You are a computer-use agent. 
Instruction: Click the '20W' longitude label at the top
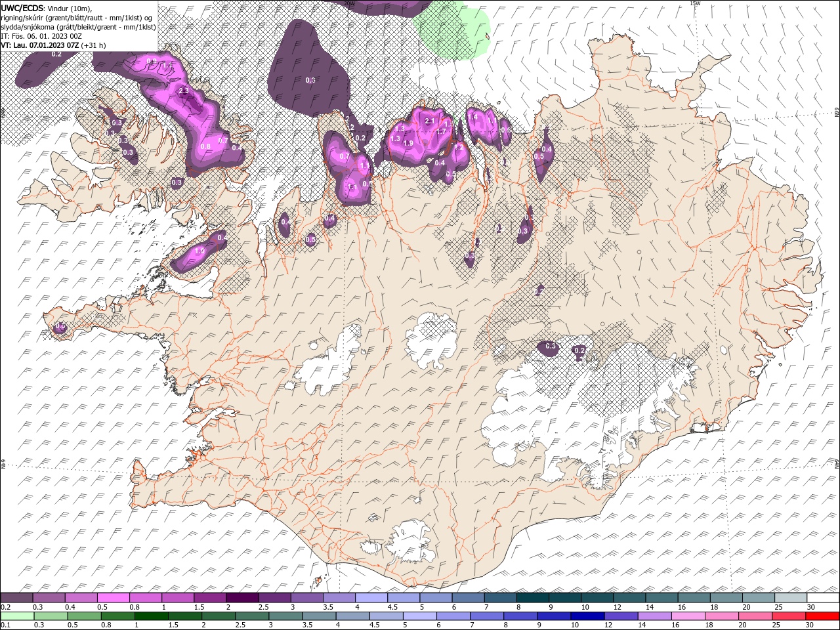click(349, 3)
